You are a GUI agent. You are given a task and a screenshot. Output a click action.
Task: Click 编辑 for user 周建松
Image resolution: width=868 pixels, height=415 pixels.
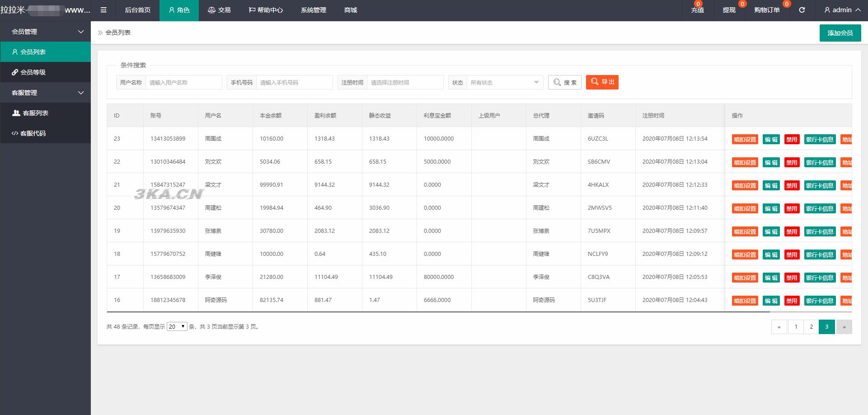(x=771, y=208)
